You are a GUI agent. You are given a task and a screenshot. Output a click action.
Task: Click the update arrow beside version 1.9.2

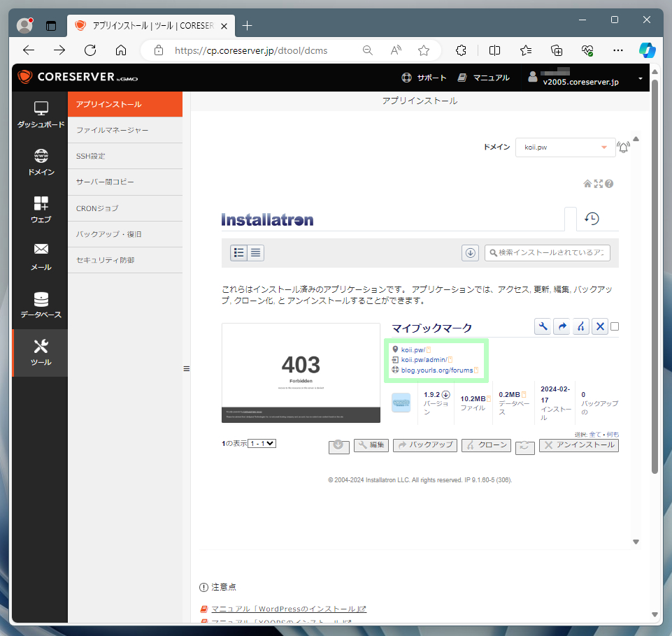coord(445,394)
